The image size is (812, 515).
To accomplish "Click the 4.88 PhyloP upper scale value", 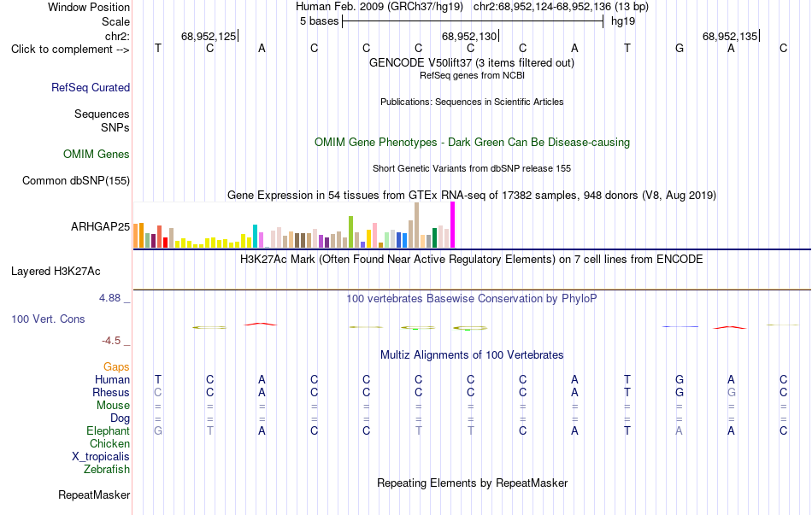I will [109, 298].
